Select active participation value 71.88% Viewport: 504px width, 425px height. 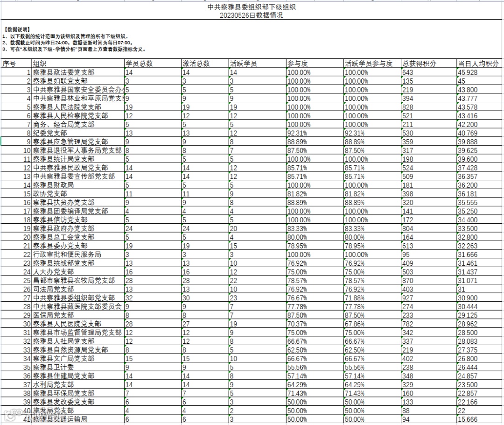tap(372, 298)
